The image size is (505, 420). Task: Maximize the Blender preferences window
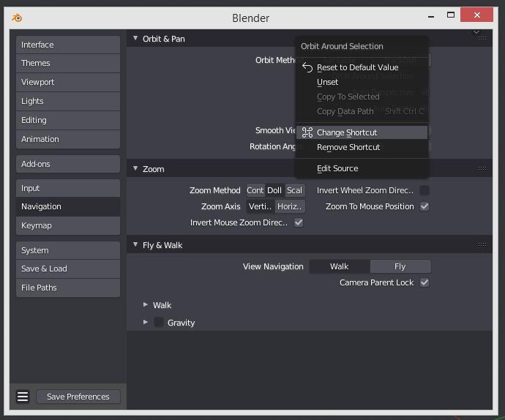451,15
